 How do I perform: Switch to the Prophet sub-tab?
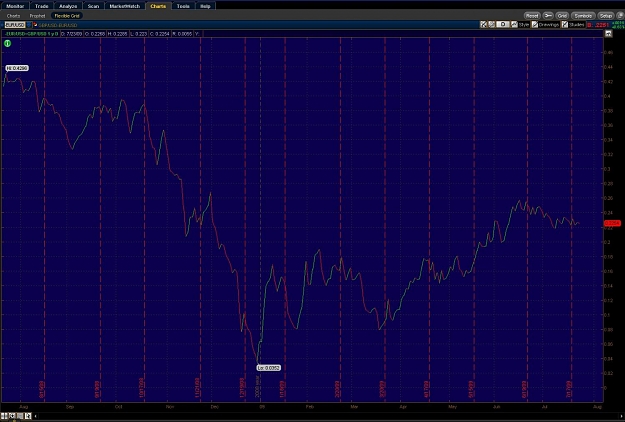point(37,16)
